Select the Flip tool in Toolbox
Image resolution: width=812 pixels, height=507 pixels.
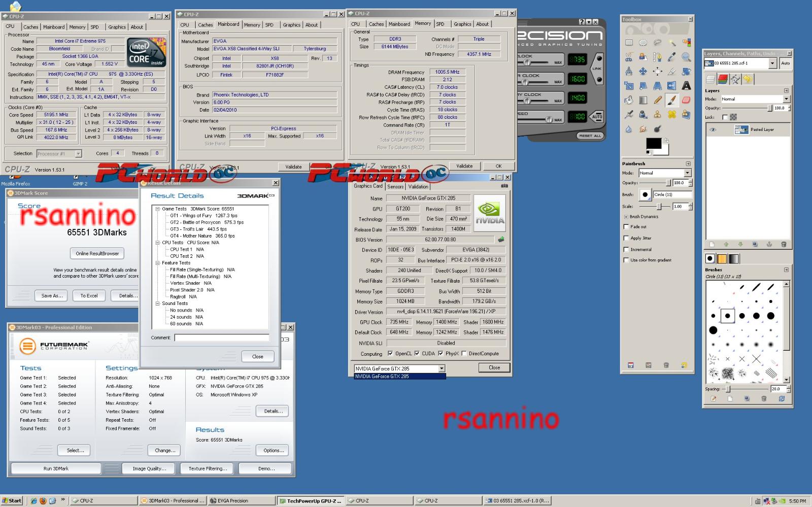(x=672, y=86)
